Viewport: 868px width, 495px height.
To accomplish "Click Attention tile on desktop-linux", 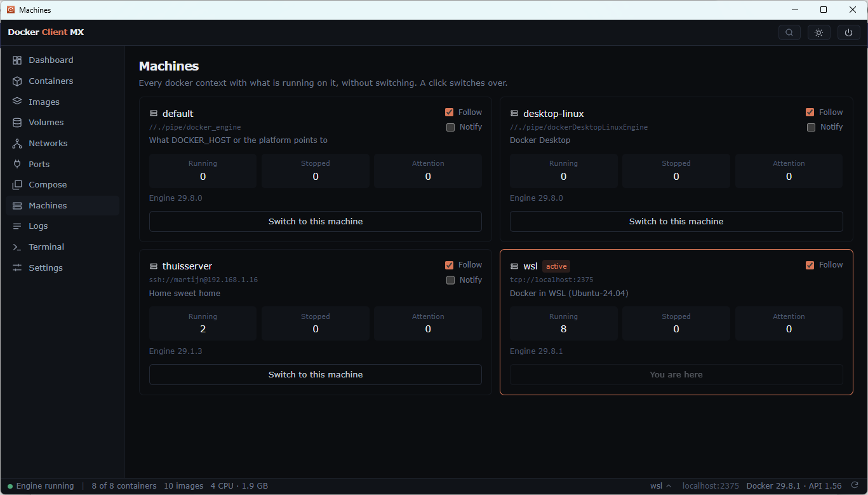I will 789,171.
